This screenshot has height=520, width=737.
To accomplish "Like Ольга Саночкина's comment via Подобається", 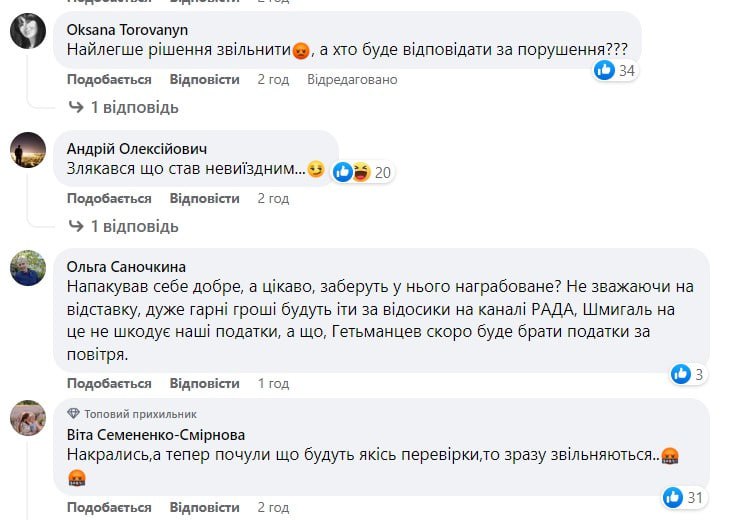I will pyautogui.click(x=109, y=383).
